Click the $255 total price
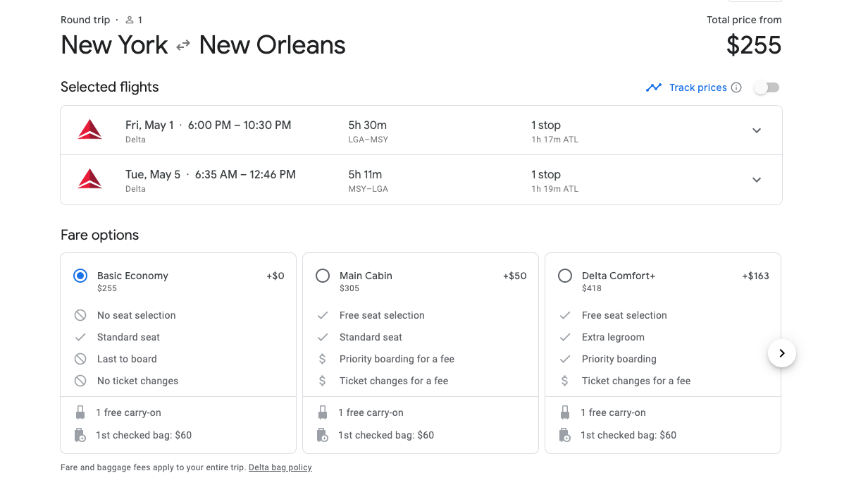Image resolution: width=868 pixels, height=478 pixels. pos(753,46)
